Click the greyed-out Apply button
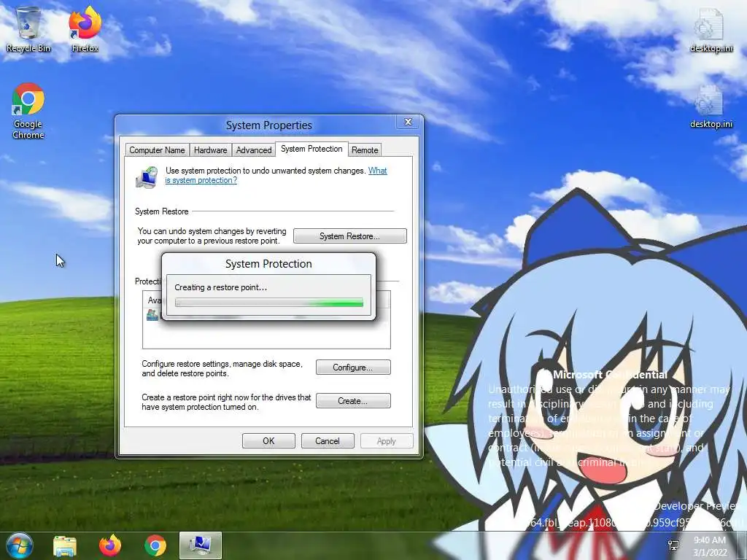This screenshot has width=747, height=560. pos(387,441)
